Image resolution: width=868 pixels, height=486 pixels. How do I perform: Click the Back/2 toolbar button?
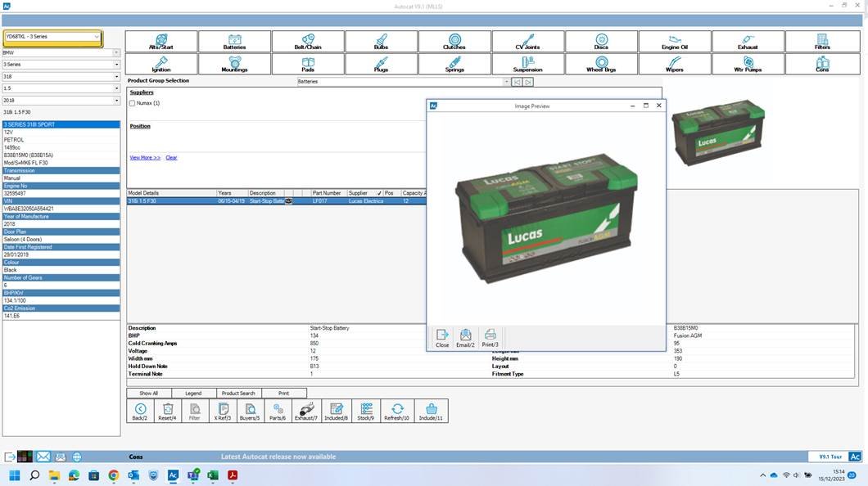tap(140, 412)
